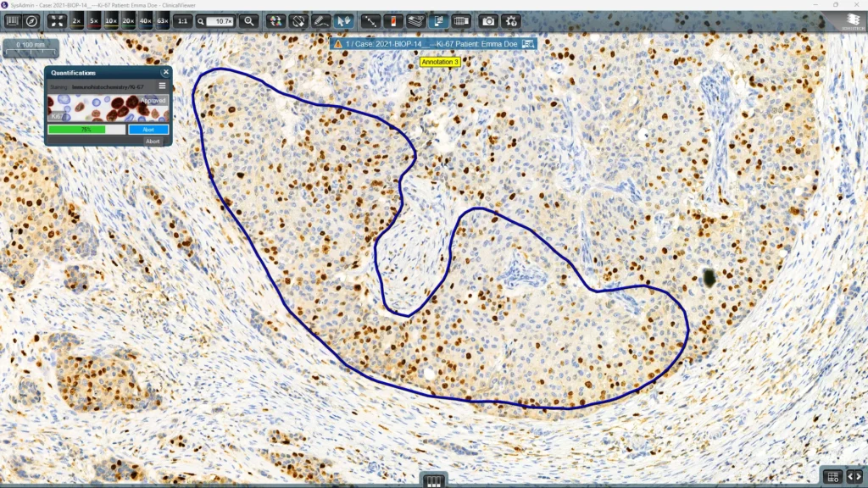
Task: Open the 3D layers view tool
Action: point(415,21)
